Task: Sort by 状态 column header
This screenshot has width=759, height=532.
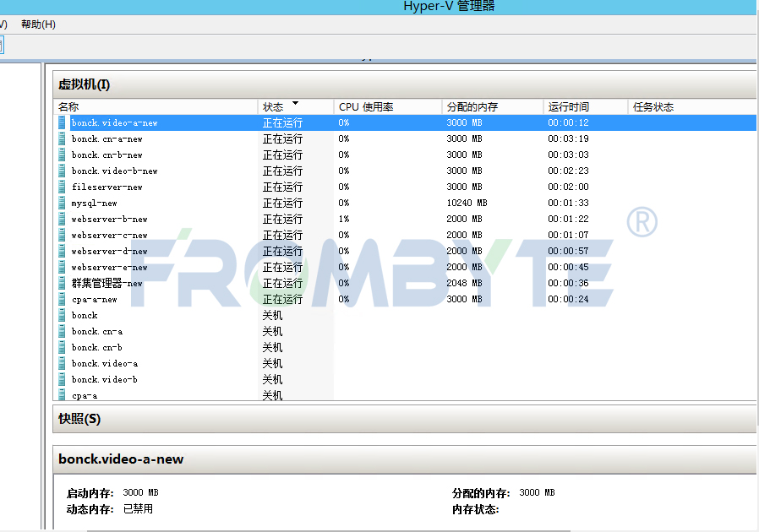Action: pos(296,107)
